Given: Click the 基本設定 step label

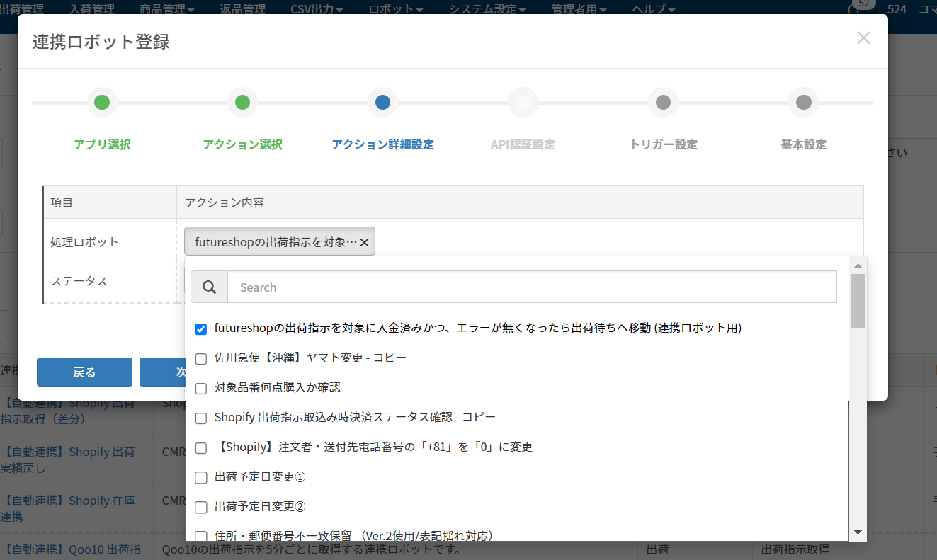Looking at the screenshot, I should coord(803,144).
